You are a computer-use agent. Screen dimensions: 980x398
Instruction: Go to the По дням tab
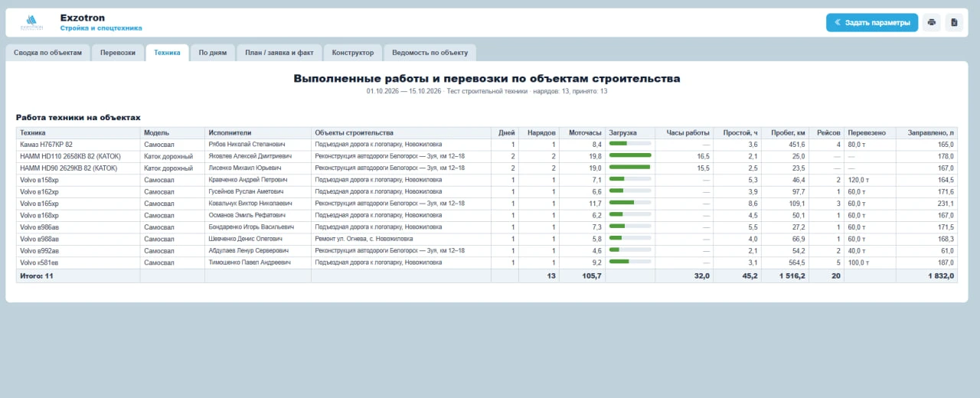212,53
